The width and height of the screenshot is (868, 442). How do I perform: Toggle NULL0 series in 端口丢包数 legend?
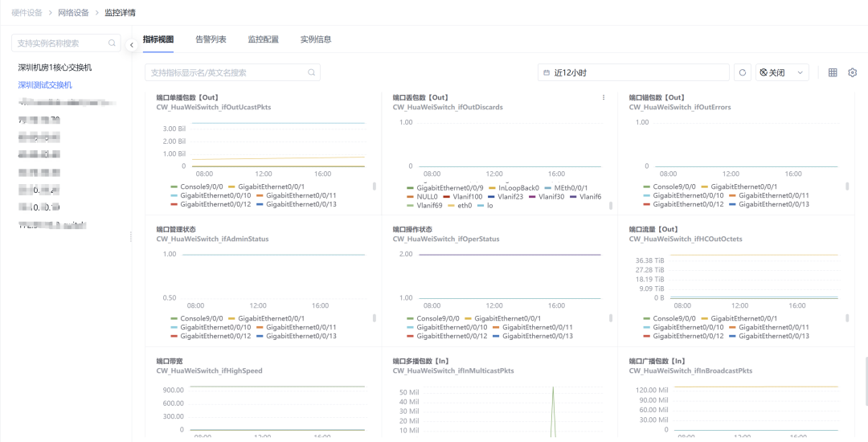[x=422, y=196]
